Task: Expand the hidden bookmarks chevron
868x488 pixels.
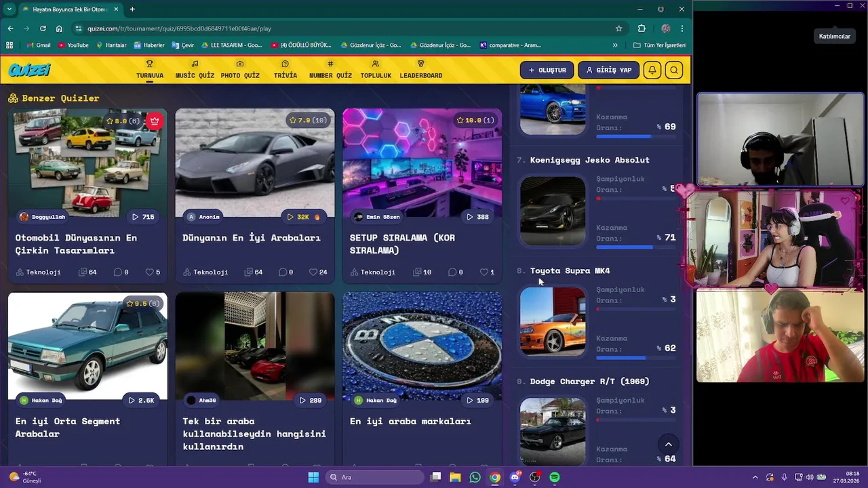Action: (x=615, y=45)
